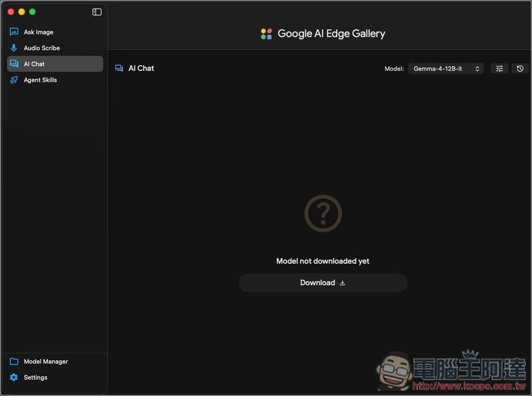Open Model Manager
The width and height of the screenshot is (532, 396).
(55, 361)
